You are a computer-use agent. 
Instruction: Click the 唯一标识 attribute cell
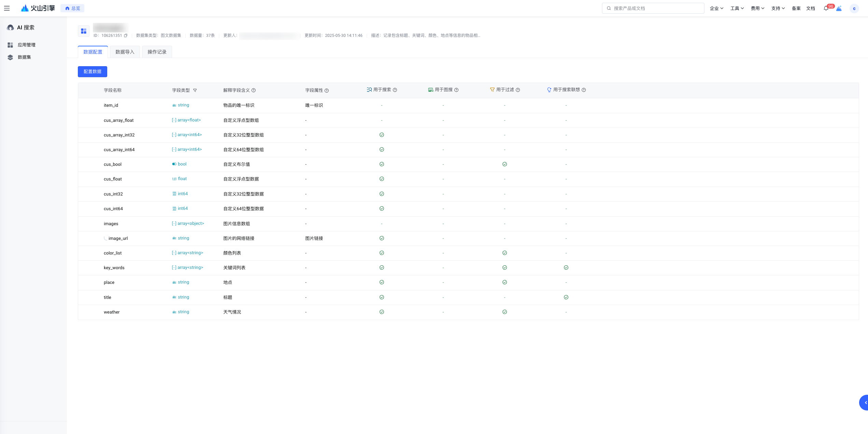pos(314,105)
